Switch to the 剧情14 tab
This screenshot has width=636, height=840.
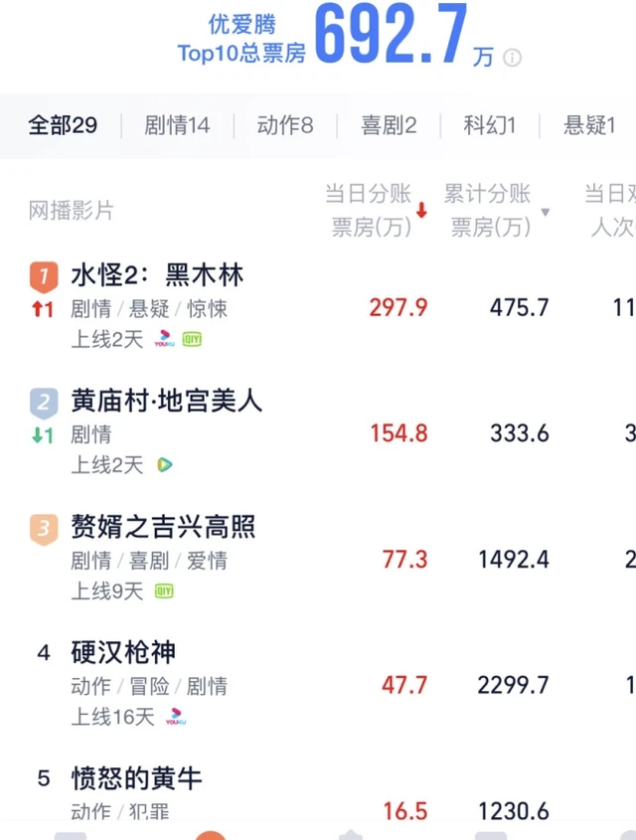177,125
